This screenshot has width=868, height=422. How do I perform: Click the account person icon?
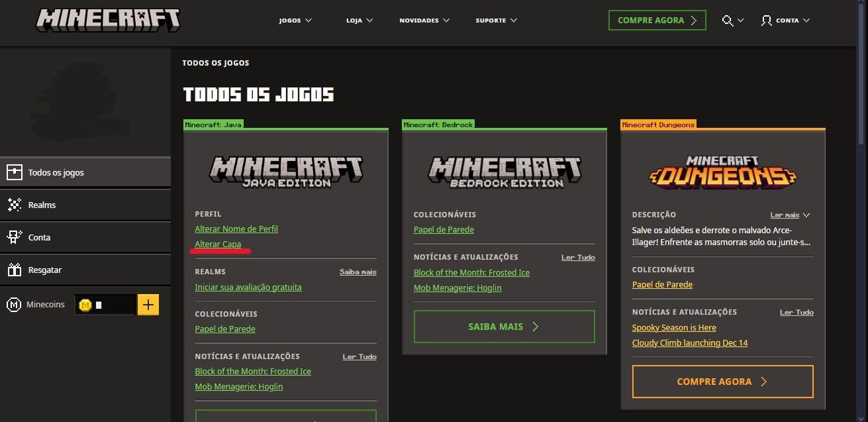[767, 21]
